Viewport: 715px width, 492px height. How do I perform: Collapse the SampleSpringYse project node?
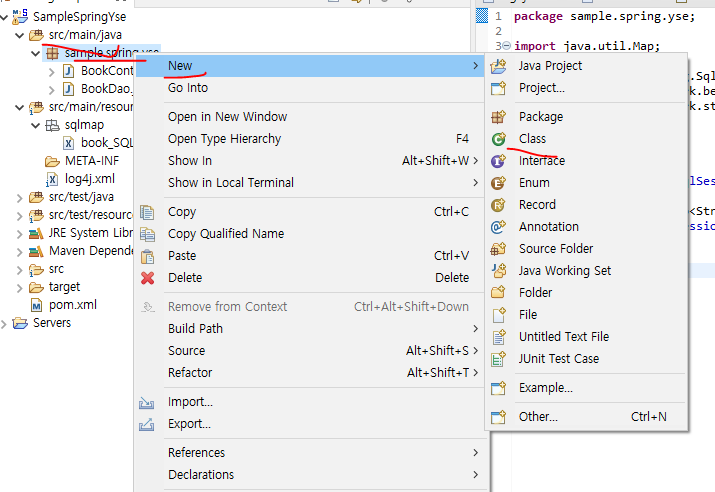tap(4, 18)
